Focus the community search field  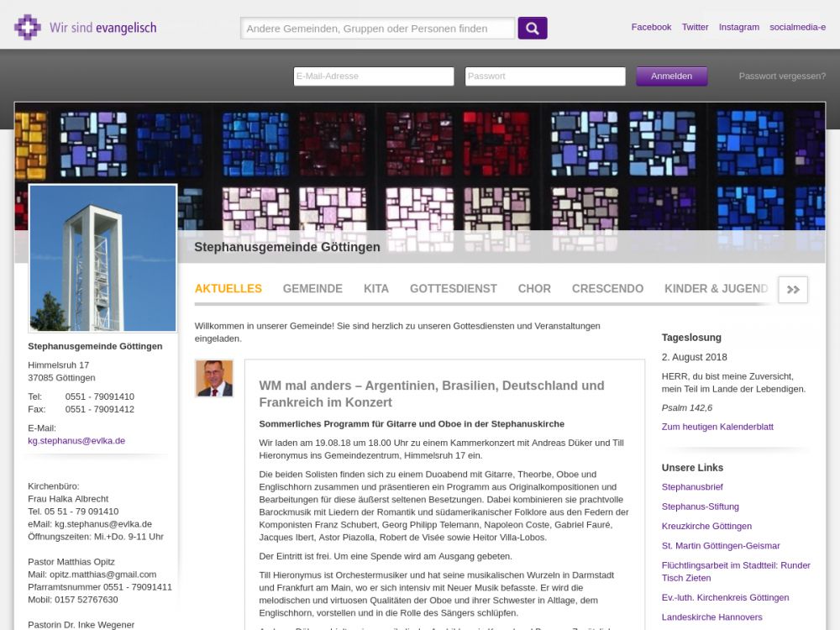pos(377,29)
